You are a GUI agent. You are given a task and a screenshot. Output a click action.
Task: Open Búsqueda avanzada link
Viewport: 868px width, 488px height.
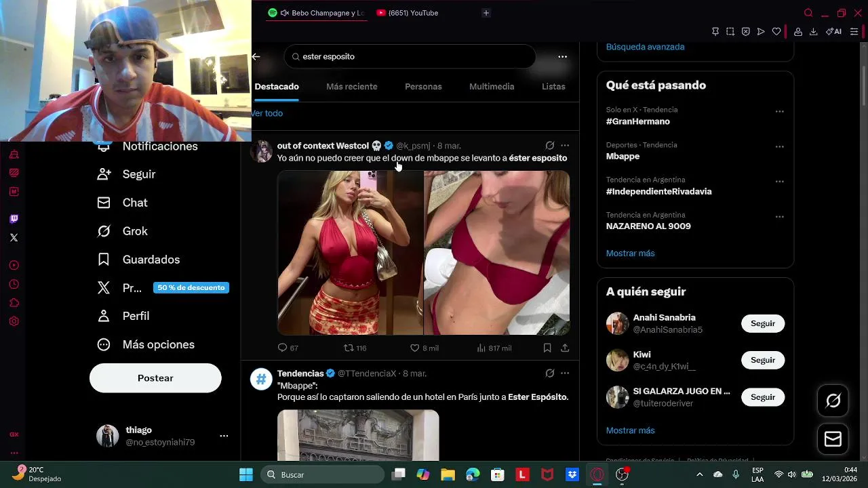coord(645,47)
